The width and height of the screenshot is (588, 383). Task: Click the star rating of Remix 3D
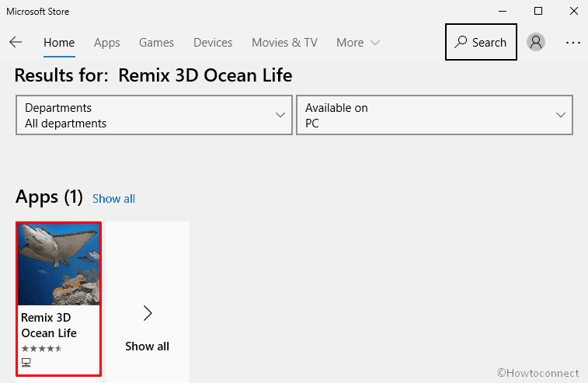(42, 349)
